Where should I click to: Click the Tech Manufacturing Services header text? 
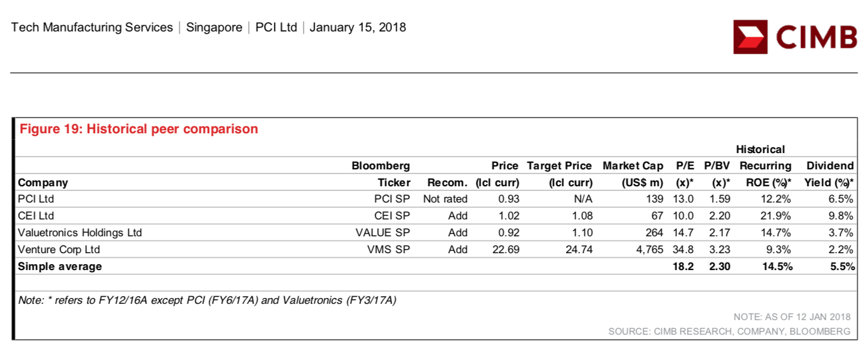tap(92, 27)
